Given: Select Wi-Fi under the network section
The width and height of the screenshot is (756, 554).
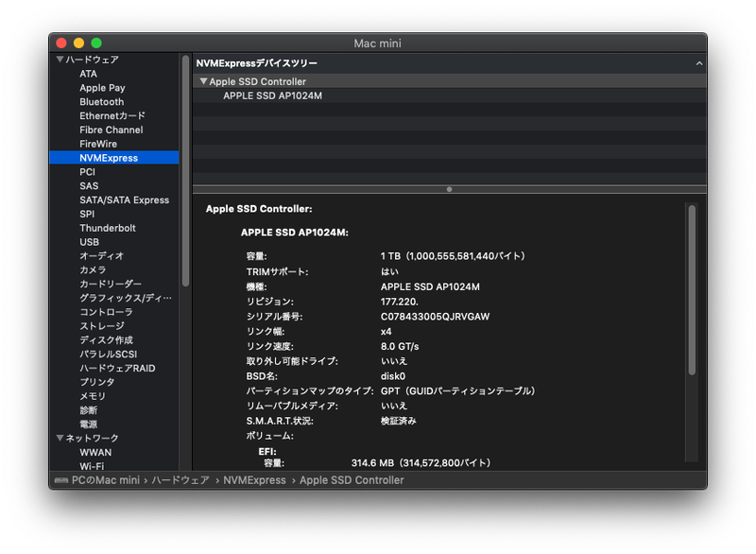Looking at the screenshot, I should [x=92, y=466].
